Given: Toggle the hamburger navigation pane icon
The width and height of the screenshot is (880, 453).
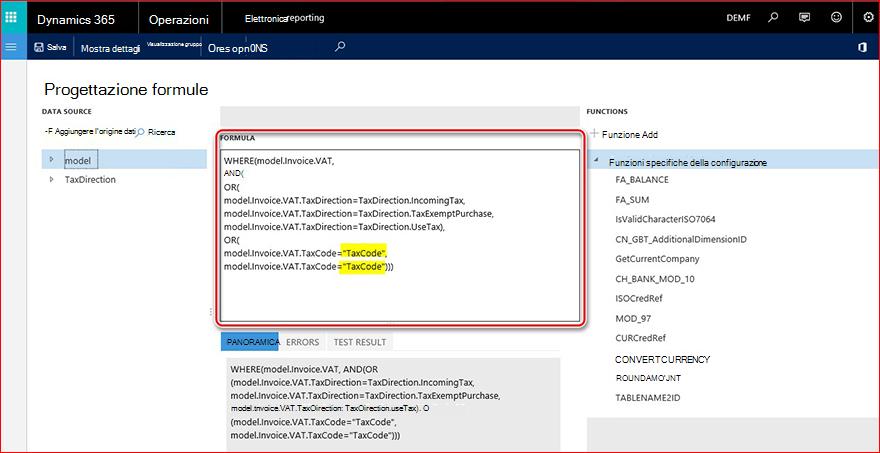Looking at the screenshot, I should tap(11, 47).
